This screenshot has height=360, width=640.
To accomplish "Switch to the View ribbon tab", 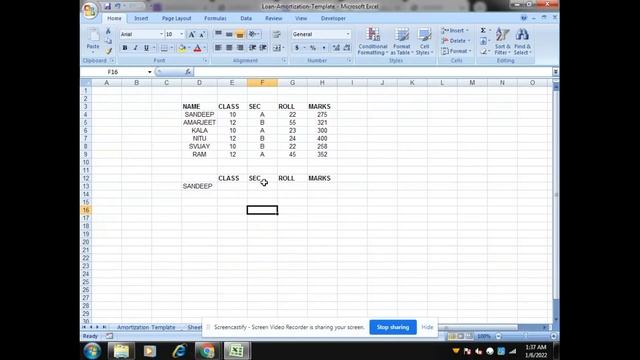I will (x=301, y=18).
